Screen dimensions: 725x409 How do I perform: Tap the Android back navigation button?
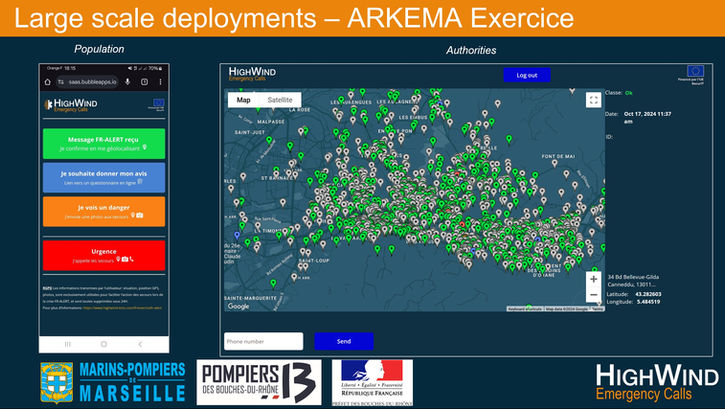pos(140,344)
